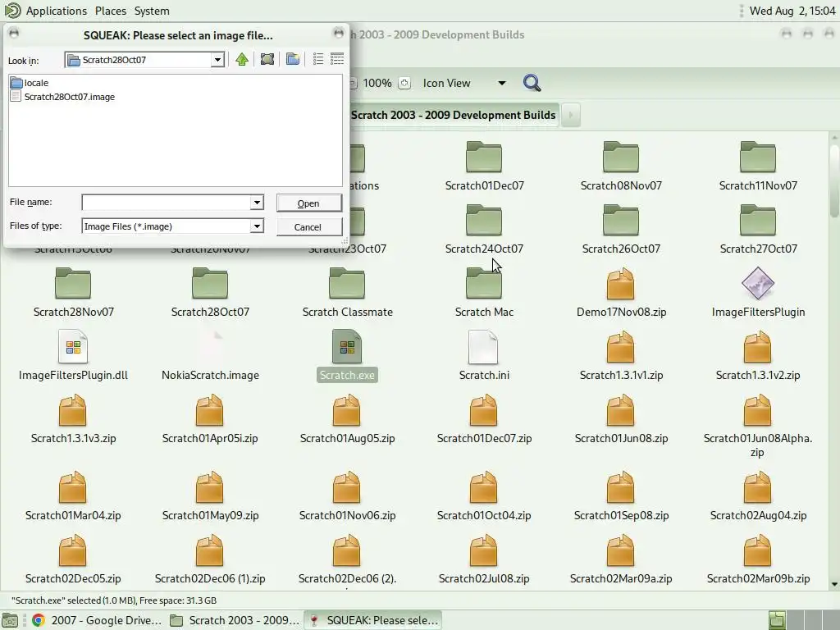The image size is (840, 630).
Task: Switch to the SQUEAK taskbar item
Action: pos(373,620)
